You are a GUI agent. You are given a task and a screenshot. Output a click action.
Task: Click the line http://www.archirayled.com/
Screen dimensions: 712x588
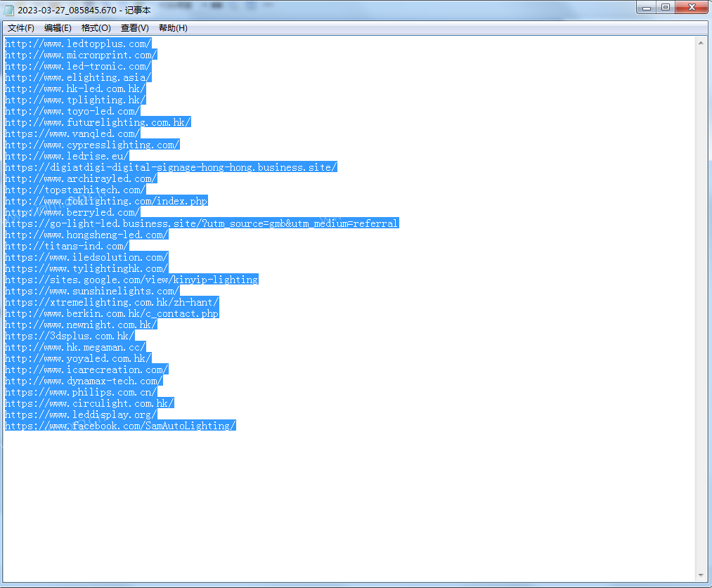(81, 178)
